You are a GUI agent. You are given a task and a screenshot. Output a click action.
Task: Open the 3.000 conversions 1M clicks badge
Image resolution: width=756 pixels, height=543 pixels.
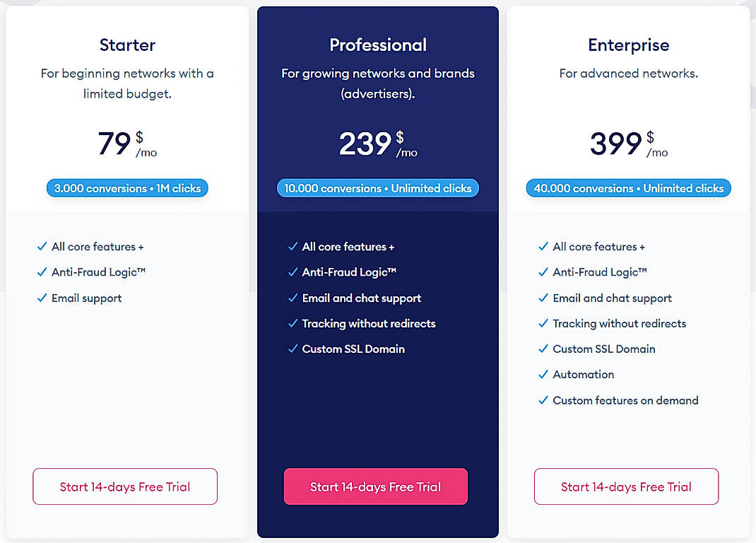pos(127,188)
